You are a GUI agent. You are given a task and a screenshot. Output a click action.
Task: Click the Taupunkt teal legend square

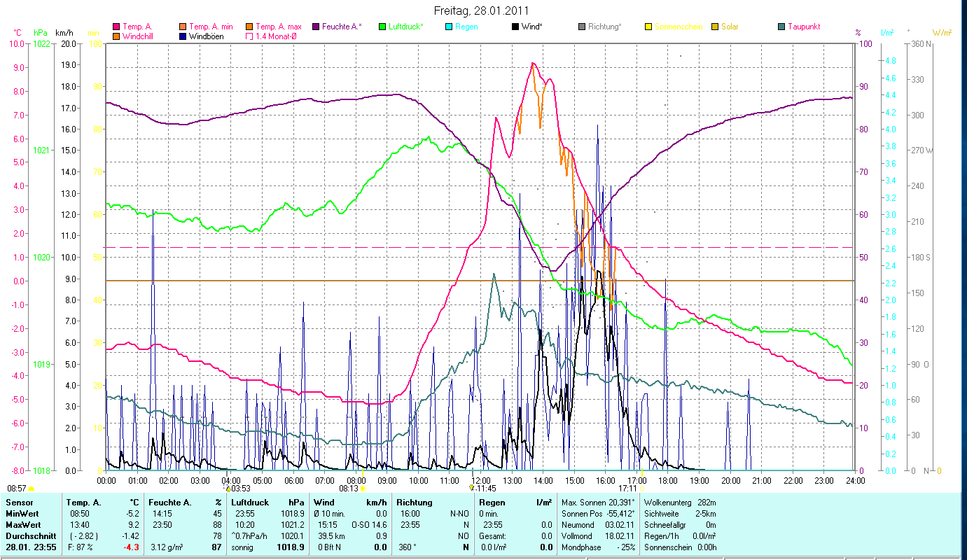pos(781,27)
